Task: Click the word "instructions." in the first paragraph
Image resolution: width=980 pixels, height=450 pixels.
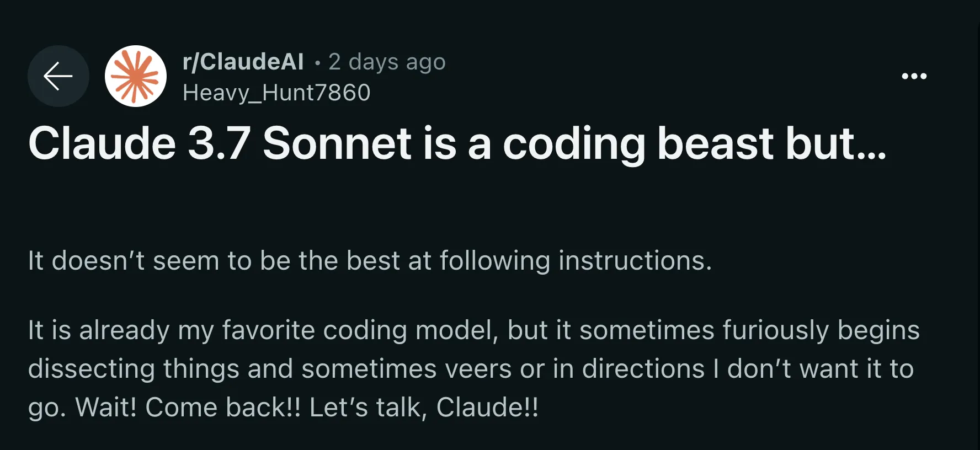Action: (635, 260)
